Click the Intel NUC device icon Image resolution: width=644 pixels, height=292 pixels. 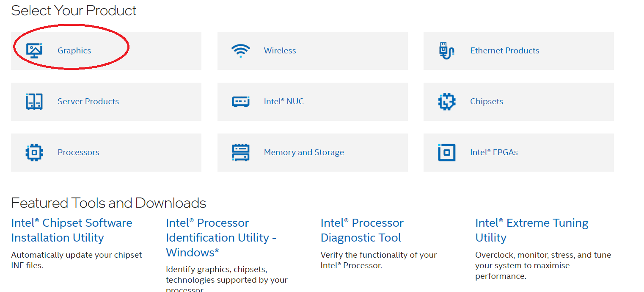pos(240,102)
